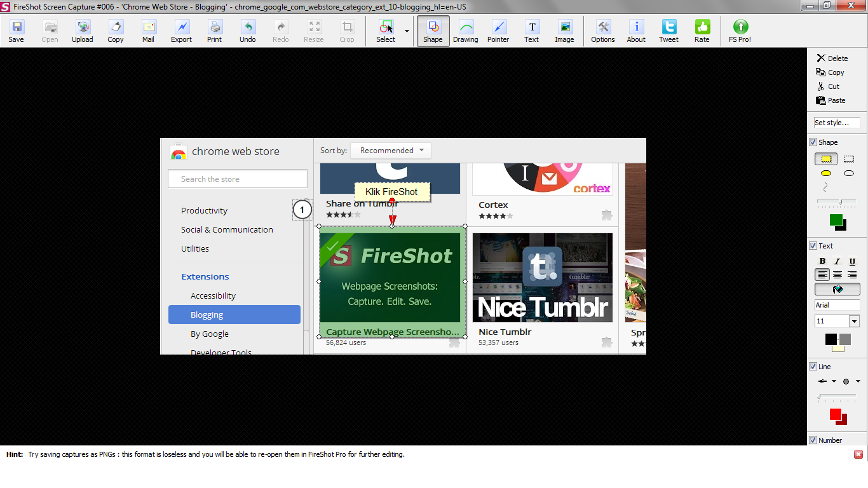The height and width of the screenshot is (488, 868).
Task: Select the Drawing tool
Action: tap(466, 30)
